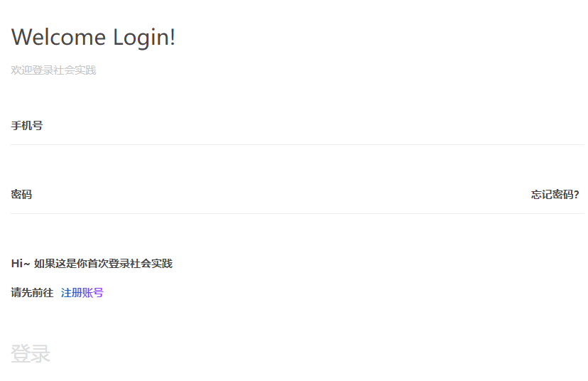Click the 社会实践 words in the first-login hint
Screen dimensions: 588x381
point(151,264)
